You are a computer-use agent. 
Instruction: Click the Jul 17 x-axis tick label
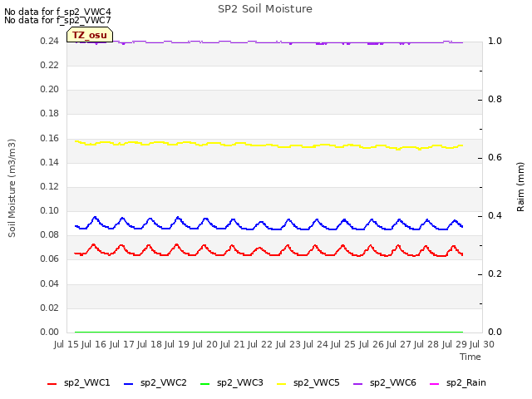[x=122, y=344]
